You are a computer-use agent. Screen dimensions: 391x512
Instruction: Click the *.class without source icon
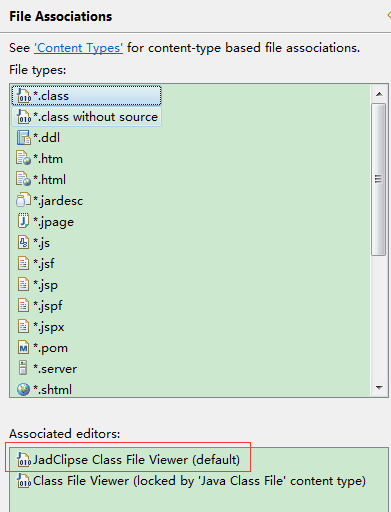24,117
